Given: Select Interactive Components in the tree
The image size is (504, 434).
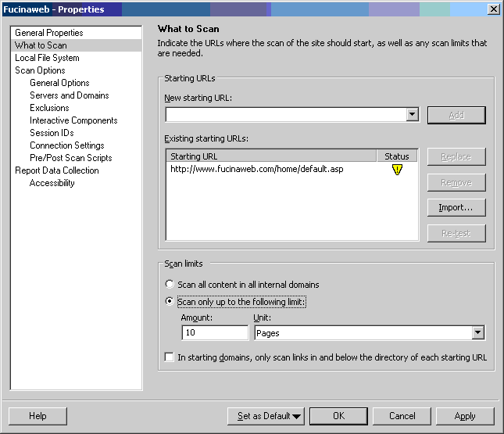Looking at the screenshot, I should 73,120.
